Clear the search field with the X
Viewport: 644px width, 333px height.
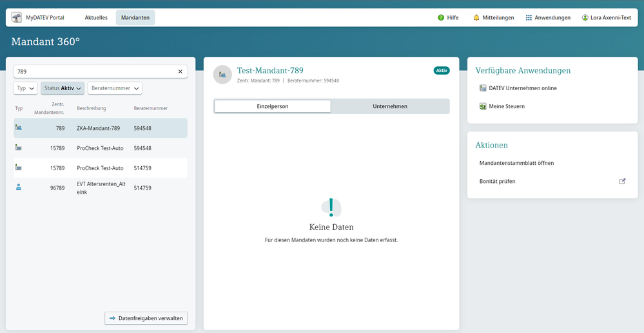click(181, 71)
